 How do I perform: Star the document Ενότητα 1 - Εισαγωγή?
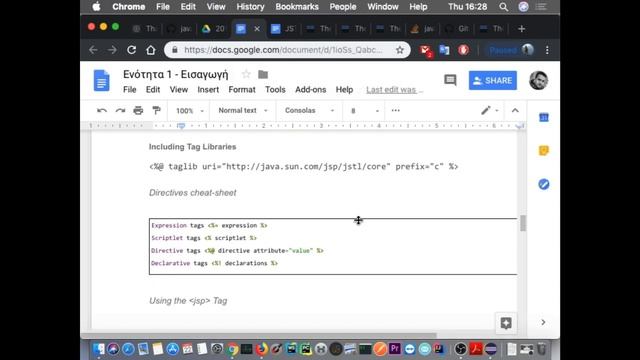coord(246,74)
